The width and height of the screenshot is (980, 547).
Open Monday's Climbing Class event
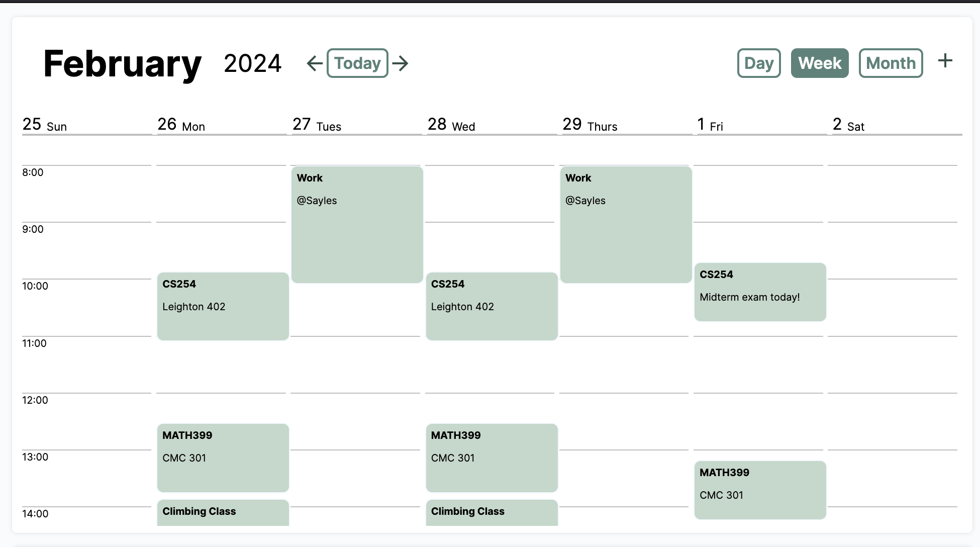pyautogui.click(x=223, y=512)
